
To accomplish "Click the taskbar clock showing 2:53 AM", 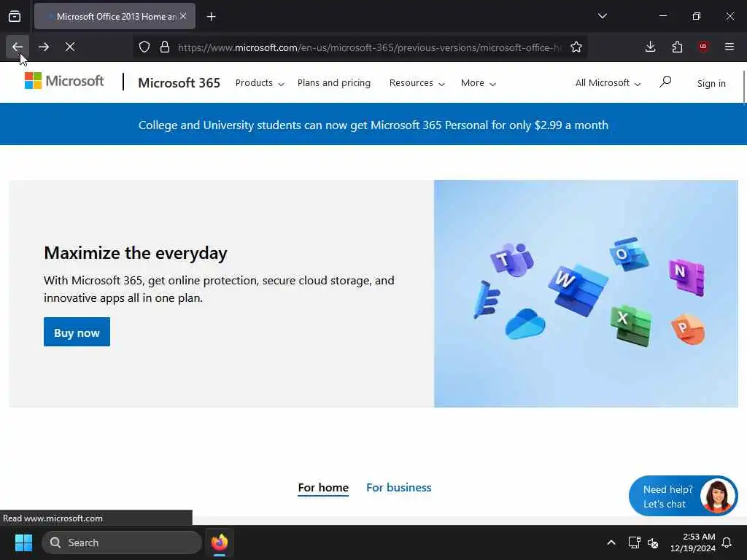I will coord(693,542).
